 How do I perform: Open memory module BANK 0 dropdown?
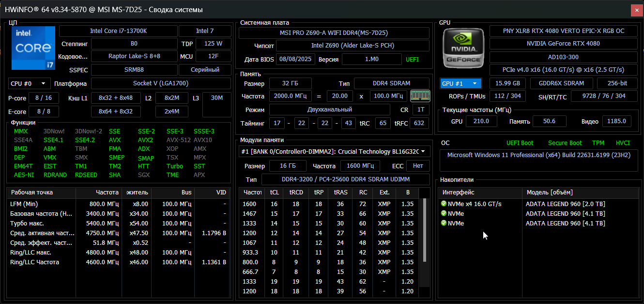(335, 152)
